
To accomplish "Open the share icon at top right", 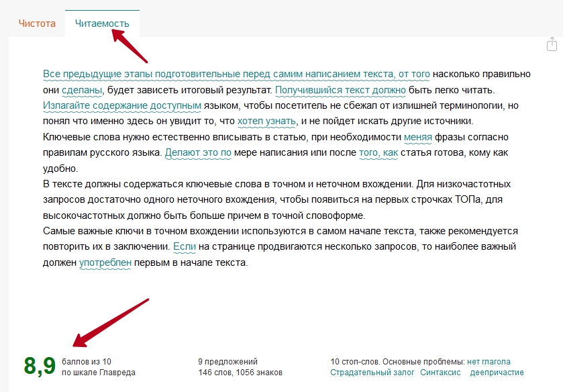I will [x=552, y=44].
